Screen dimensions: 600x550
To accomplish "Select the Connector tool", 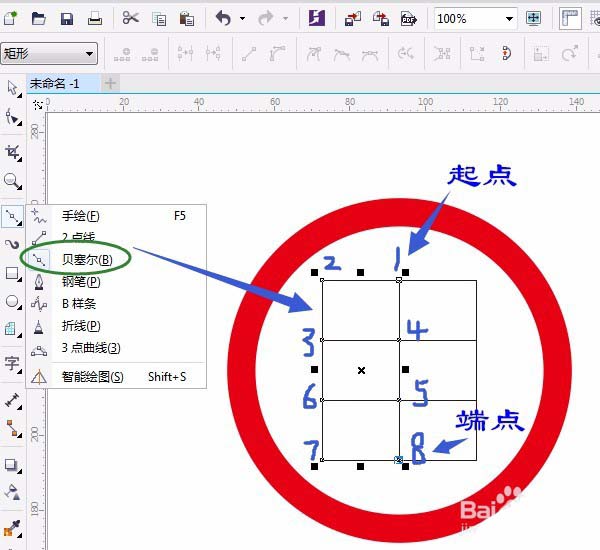I will (13, 428).
